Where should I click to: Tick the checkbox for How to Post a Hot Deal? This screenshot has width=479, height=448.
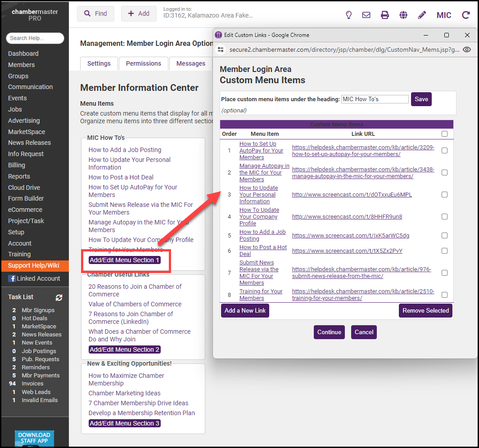445,251
